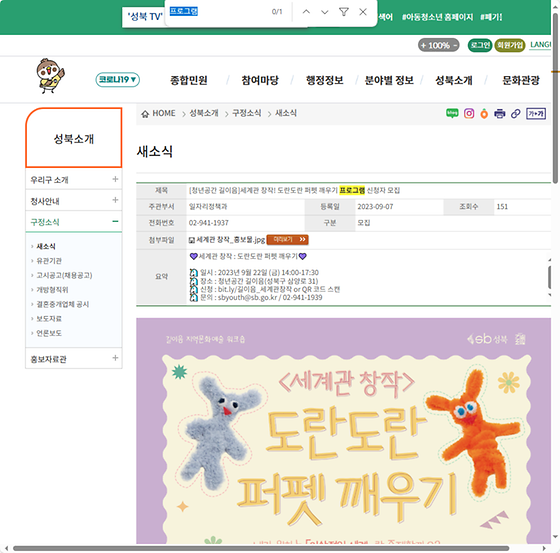Screen dimensions: 560x553
Task: Click the purple puppet promotional poster image
Action: coord(343,431)
